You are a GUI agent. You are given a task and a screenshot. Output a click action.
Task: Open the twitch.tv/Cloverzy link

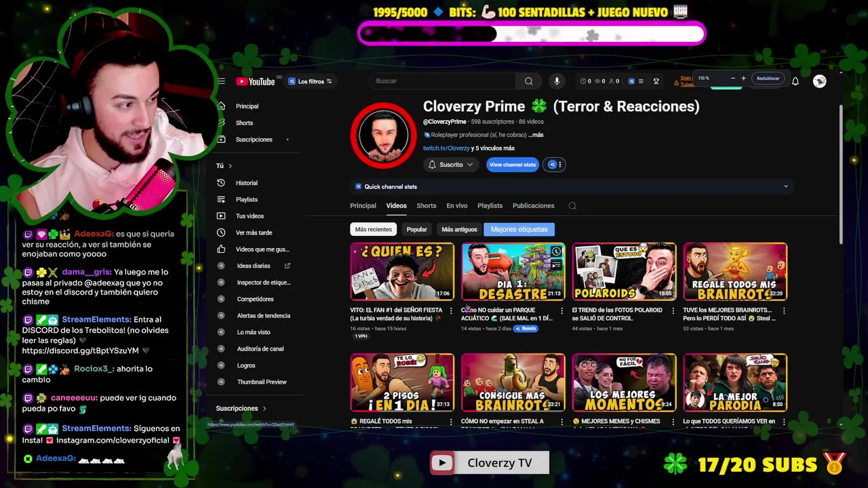tap(446, 148)
